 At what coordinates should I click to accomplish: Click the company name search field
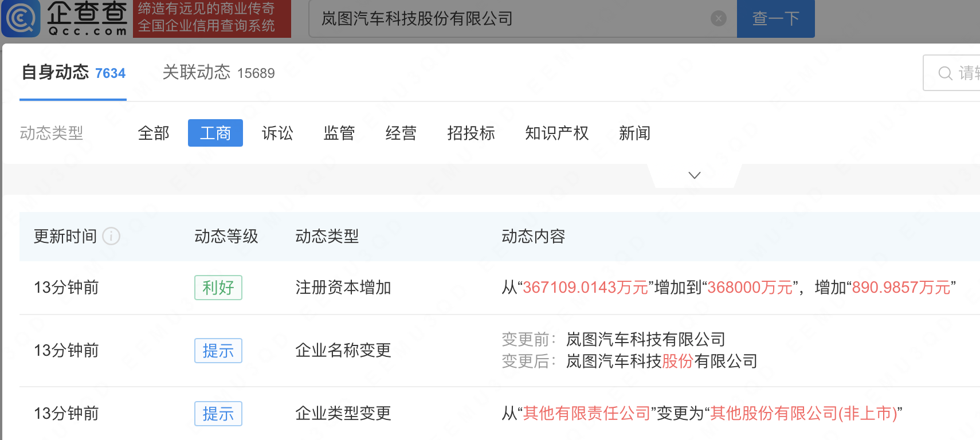510,18
